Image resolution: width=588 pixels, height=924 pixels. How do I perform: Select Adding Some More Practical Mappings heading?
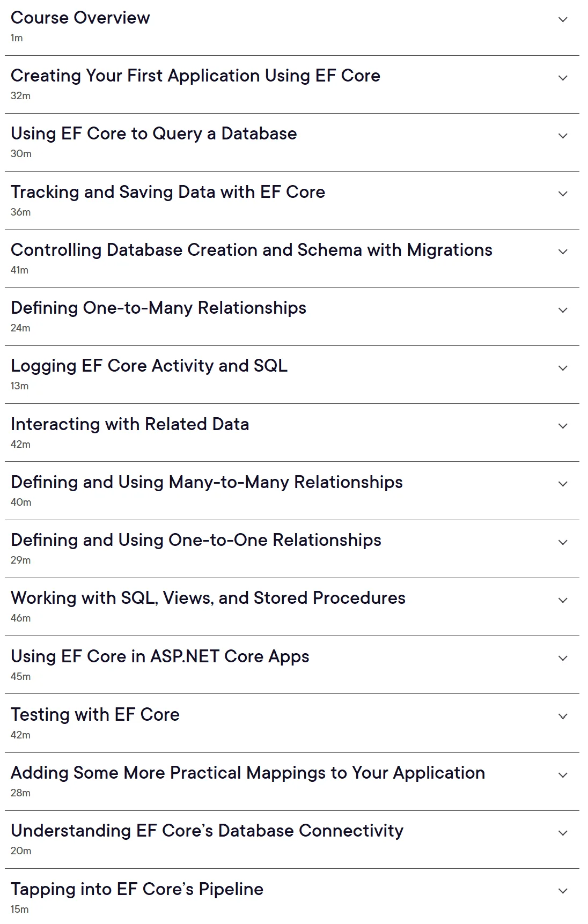(x=248, y=773)
